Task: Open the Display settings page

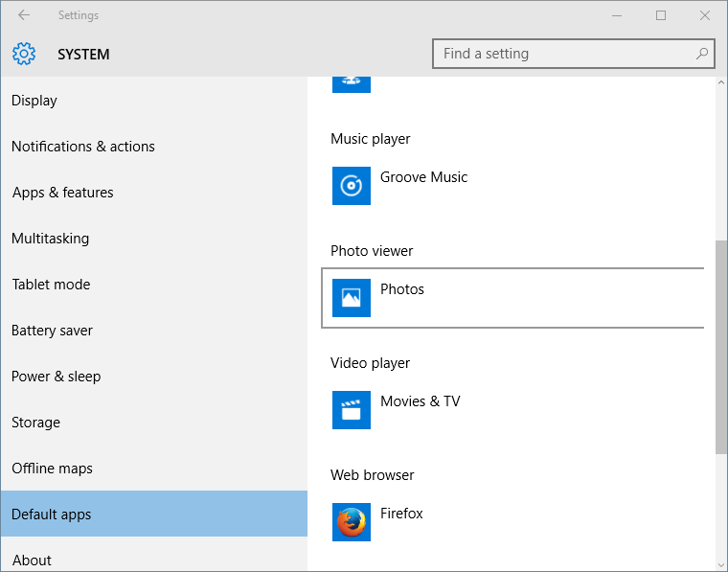Action: click(x=34, y=101)
